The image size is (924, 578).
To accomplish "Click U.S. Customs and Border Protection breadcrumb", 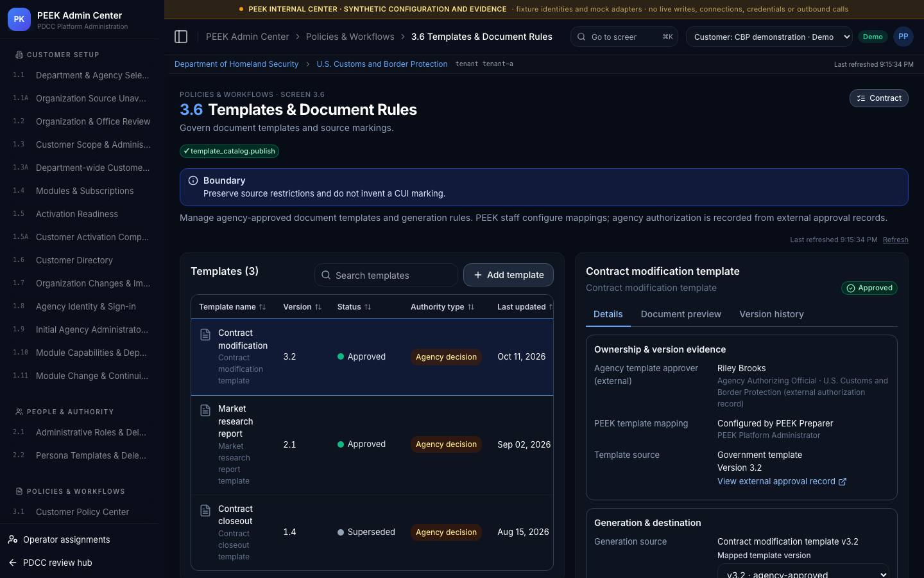I will (x=382, y=64).
